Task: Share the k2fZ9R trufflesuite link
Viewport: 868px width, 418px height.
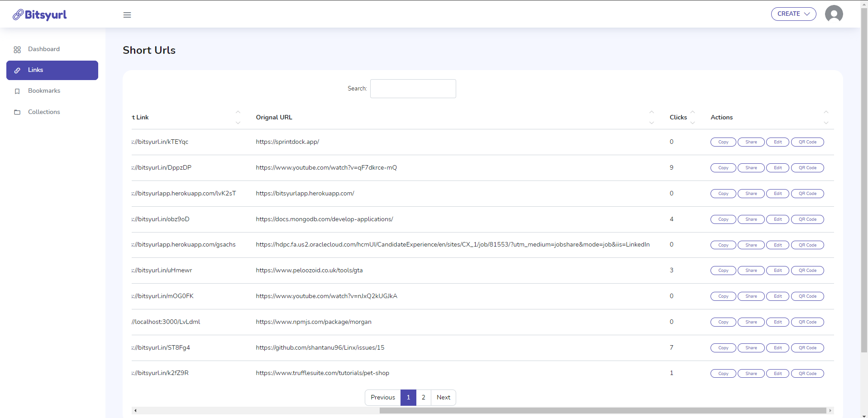Action: click(x=751, y=374)
